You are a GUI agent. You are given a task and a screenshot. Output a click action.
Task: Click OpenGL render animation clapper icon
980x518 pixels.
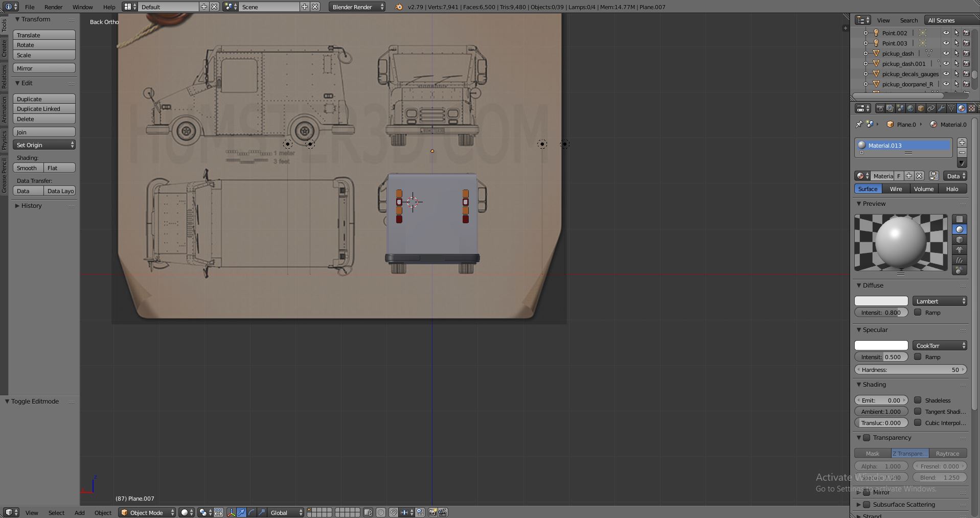point(443,512)
